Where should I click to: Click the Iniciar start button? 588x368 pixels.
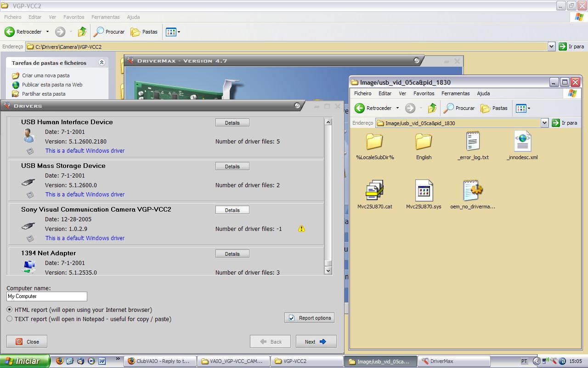25,361
